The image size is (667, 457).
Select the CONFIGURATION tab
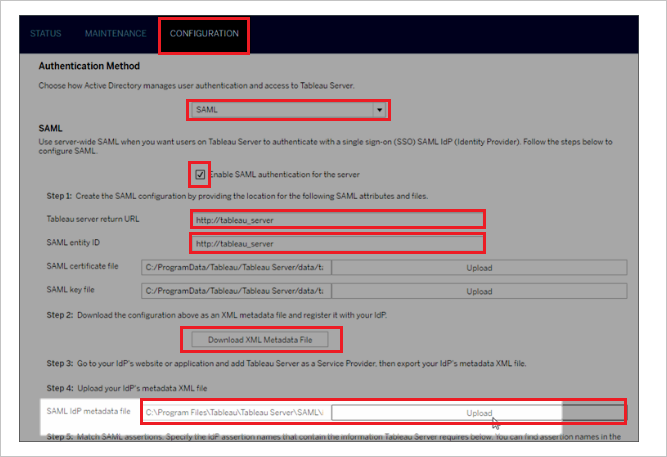204,34
